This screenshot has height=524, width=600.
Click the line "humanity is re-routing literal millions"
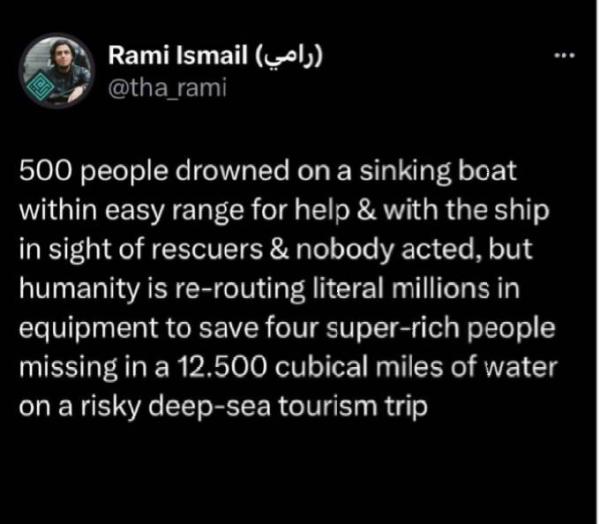point(269,289)
